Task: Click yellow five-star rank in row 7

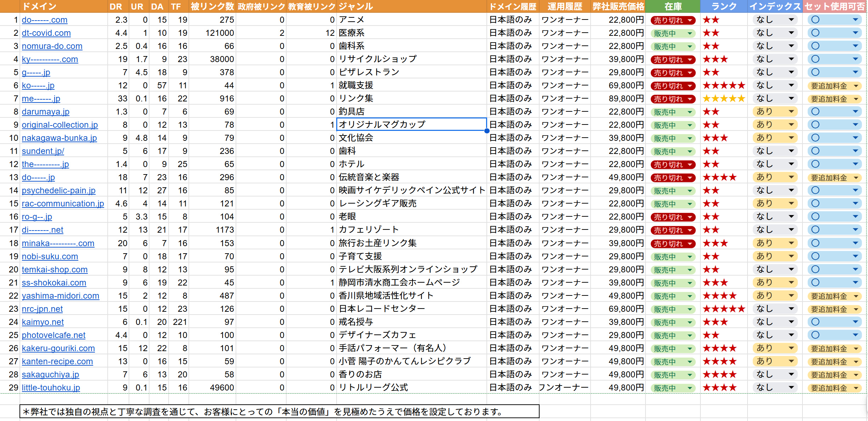Action: click(723, 99)
